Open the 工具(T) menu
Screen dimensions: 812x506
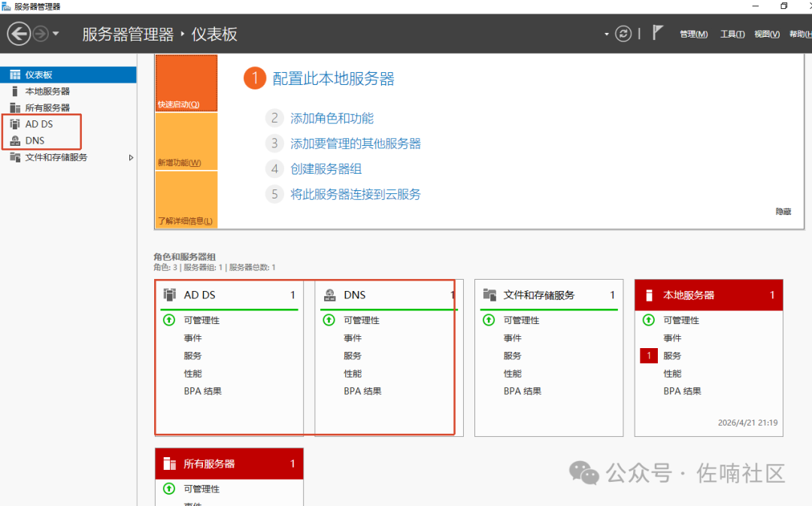(732, 34)
